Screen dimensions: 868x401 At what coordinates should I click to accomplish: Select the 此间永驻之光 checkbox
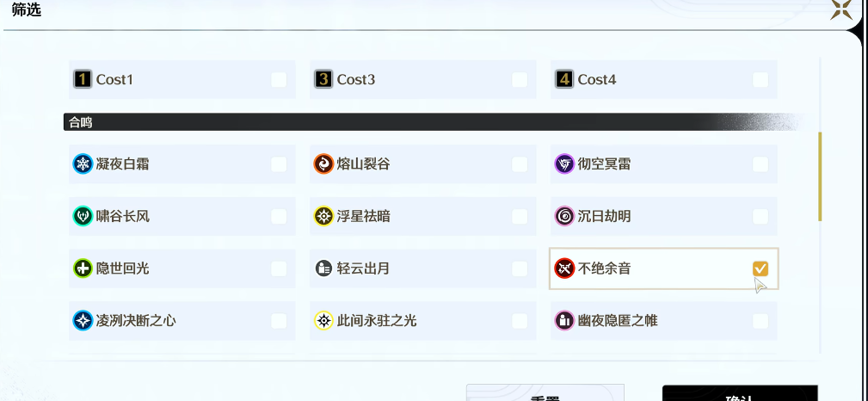pos(520,321)
